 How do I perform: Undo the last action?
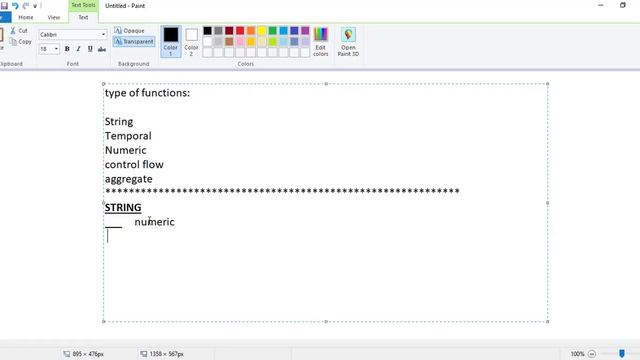click(x=15, y=6)
